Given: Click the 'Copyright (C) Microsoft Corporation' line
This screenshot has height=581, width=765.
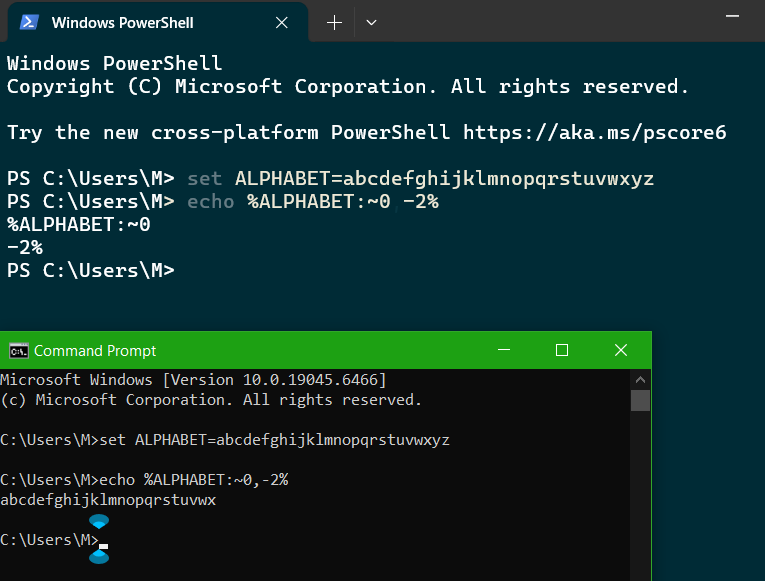Looking at the screenshot, I should tap(347, 87).
